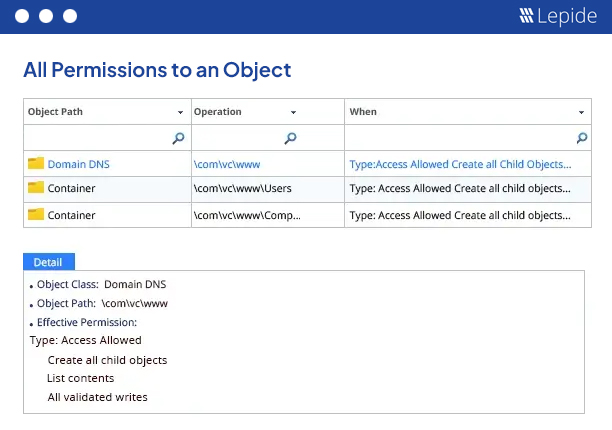Switch to the Detail tab
Screen dimensions: 612x430
(49, 262)
